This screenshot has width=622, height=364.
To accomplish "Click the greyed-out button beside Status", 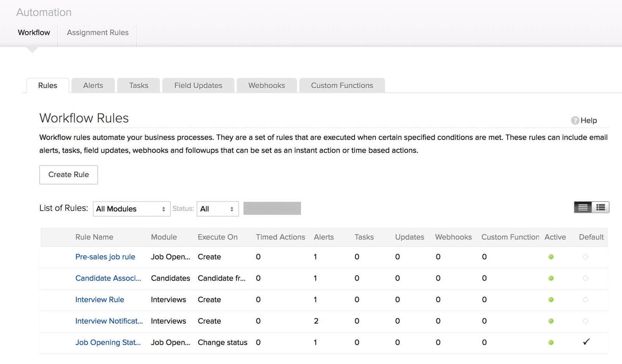I will click(272, 208).
